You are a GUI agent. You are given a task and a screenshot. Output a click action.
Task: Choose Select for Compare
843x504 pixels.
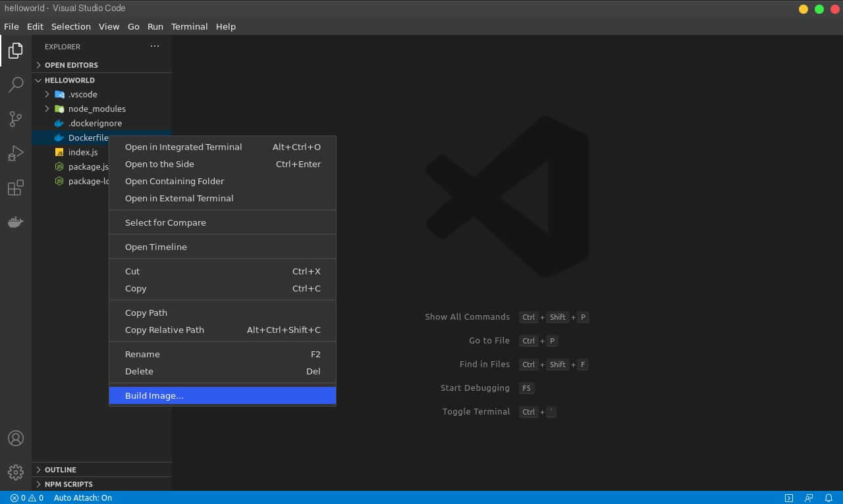[223, 222]
